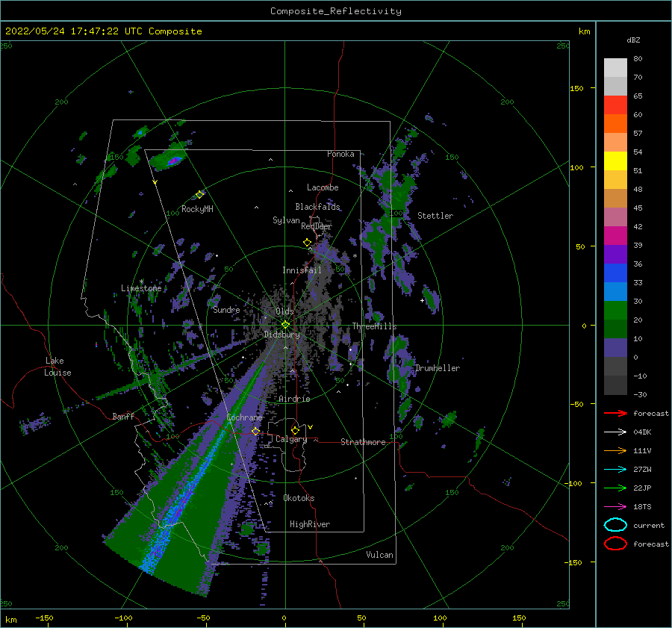Image resolution: width=672 pixels, height=628 pixels.
Task: Click the Innisfail city label
Action: [302, 270]
